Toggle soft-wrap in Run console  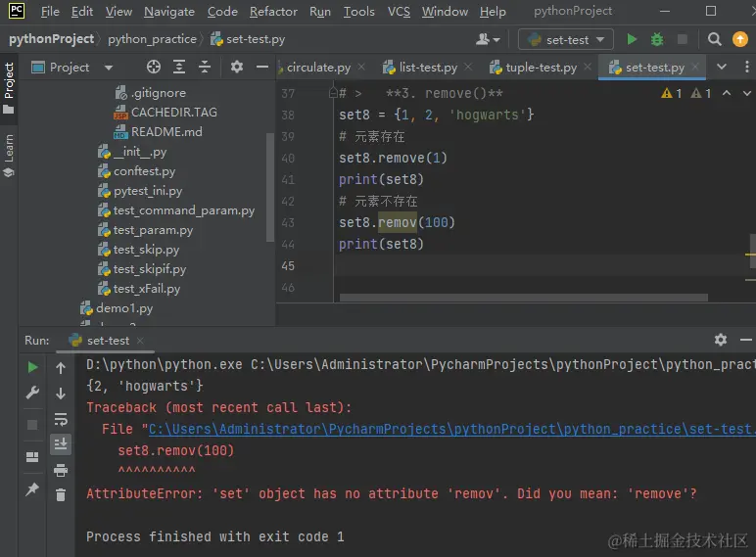(61, 419)
